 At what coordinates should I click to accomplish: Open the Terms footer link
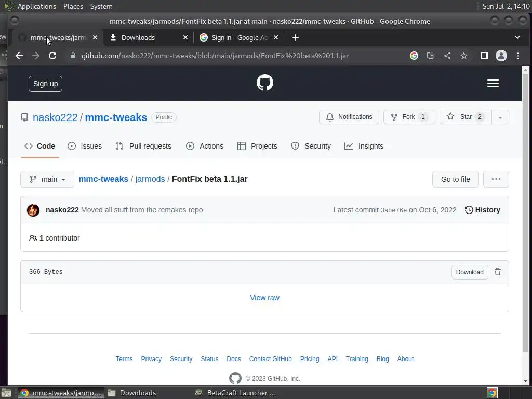(124, 359)
